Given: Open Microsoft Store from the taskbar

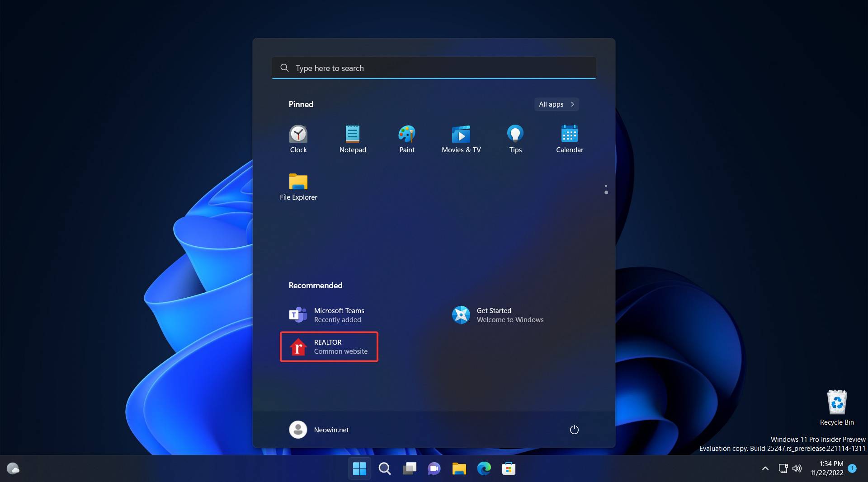Looking at the screenshot, I should pos(508,468).
